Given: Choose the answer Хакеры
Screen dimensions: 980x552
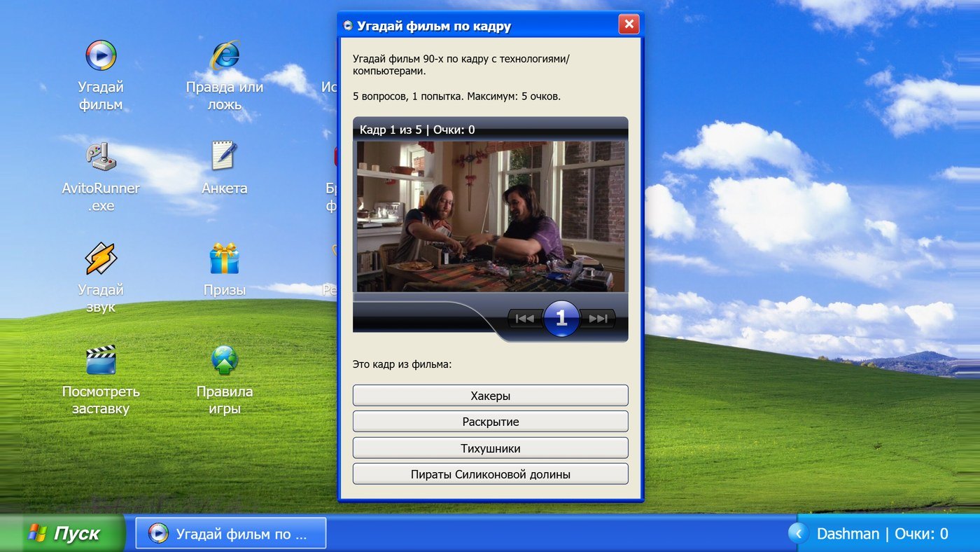Looking at the screenshot, I should 490,396.
